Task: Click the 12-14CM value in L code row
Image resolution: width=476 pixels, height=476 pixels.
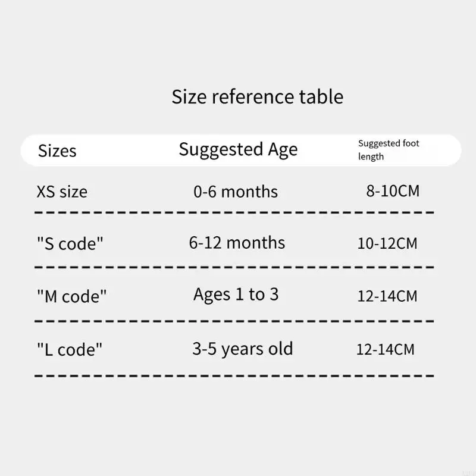Action: [386, 349]
